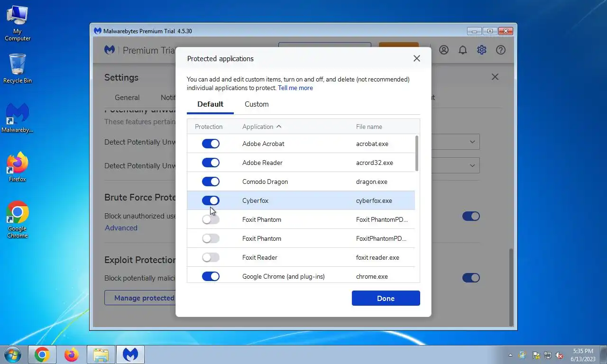
Task: Select the Adobe Acrobat application name
Action: point(263,144)
